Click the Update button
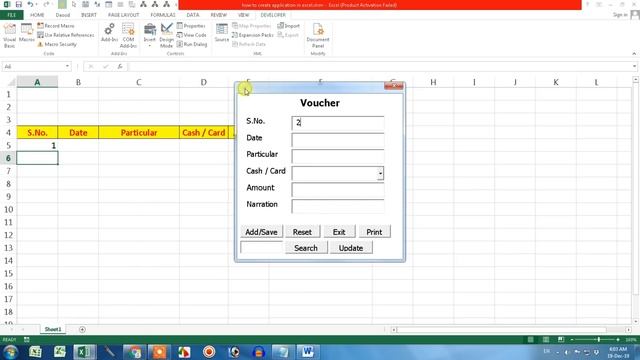The width and height of the screenshot is (640, 360). [x=351, y=248]
